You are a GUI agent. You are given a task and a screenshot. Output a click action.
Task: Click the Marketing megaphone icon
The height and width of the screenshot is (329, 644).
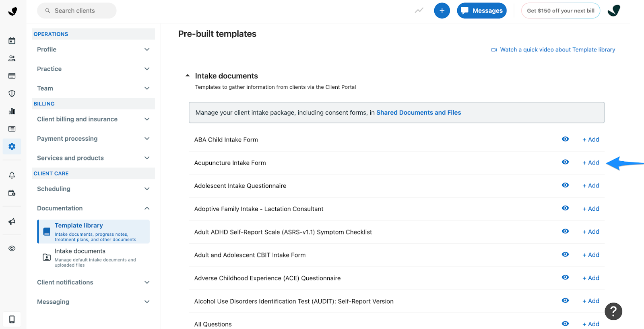tap(12, 221)
